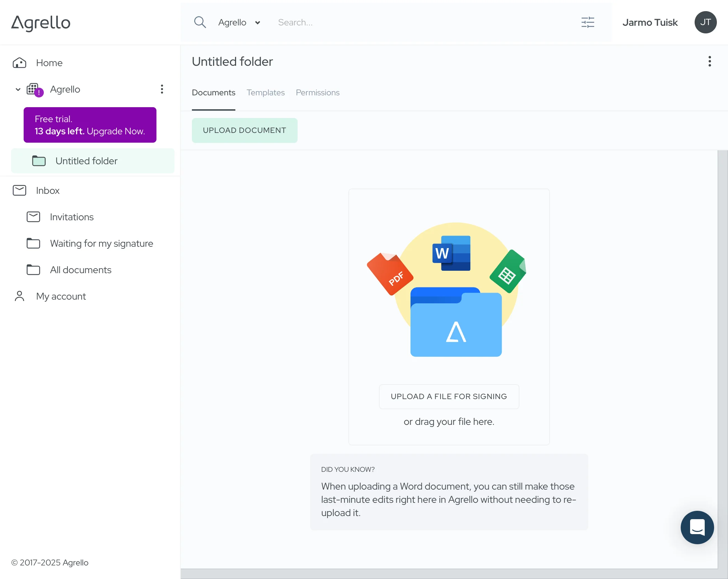The height and width of the screenshot is (579, 728).
Task: Switch to the Templates tab
Action: pos(266,93)
